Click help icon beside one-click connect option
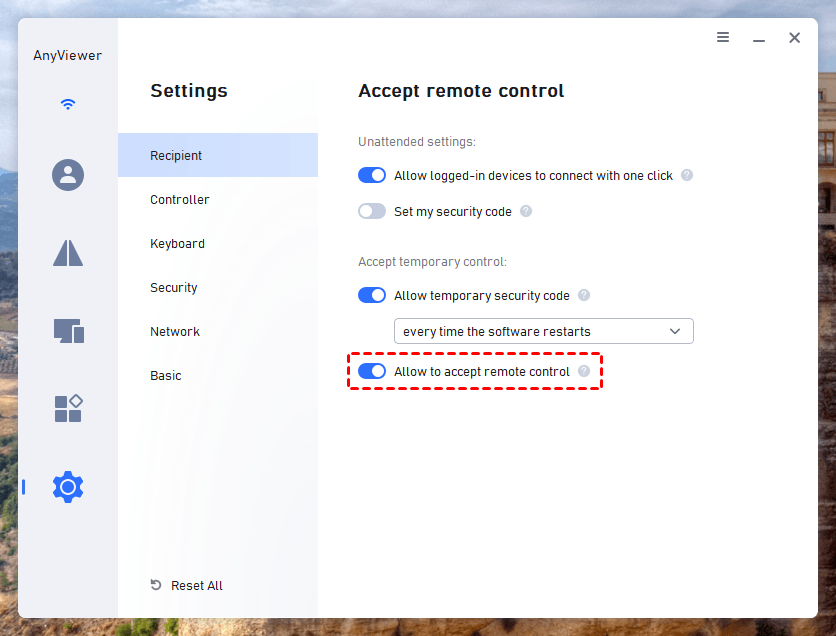This screenshot has height=636, width=836. (687, 175)
